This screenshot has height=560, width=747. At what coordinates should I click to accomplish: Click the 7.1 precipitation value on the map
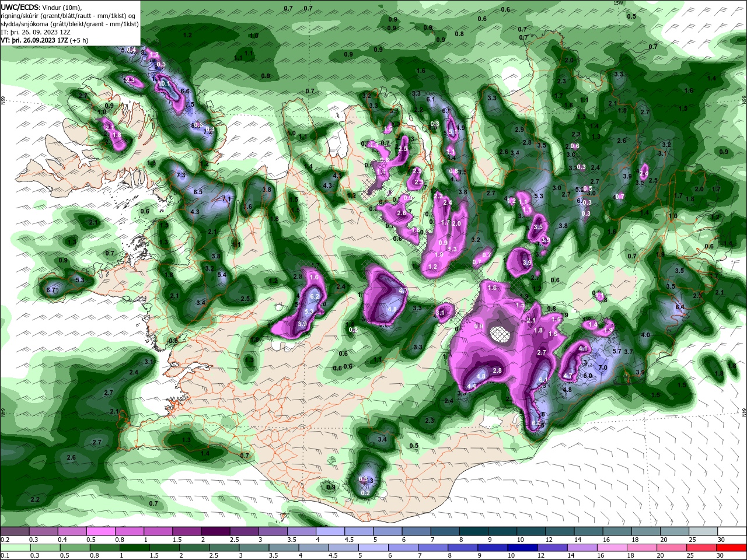227,199
